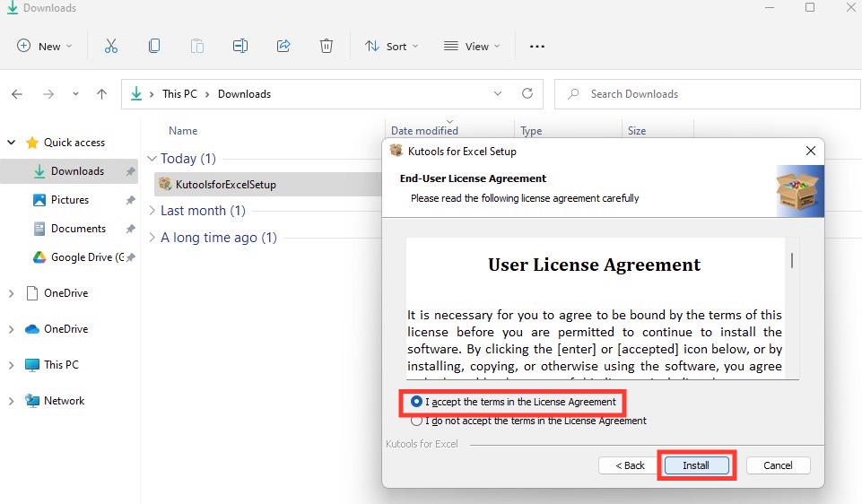Click the Kutools box icon in dialog title
Image resolution: width=862 pixels, height=504 pixels.
[x=396, y=151]
